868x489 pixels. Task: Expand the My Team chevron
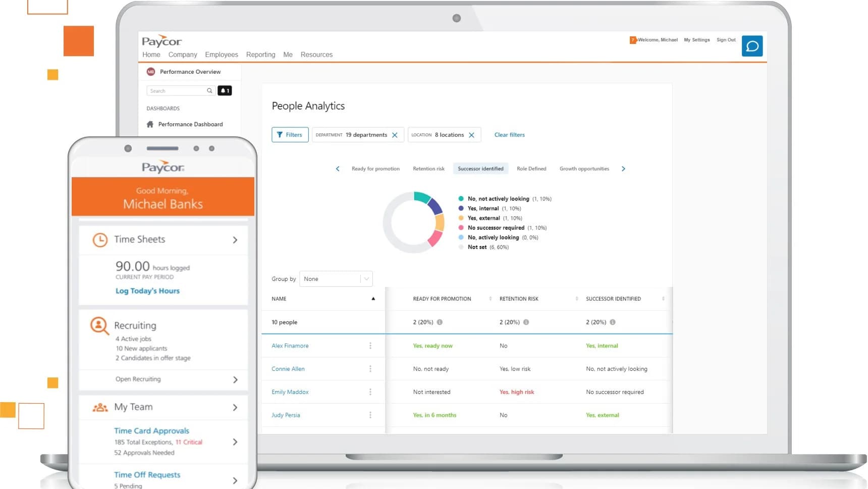coord(235,407)
